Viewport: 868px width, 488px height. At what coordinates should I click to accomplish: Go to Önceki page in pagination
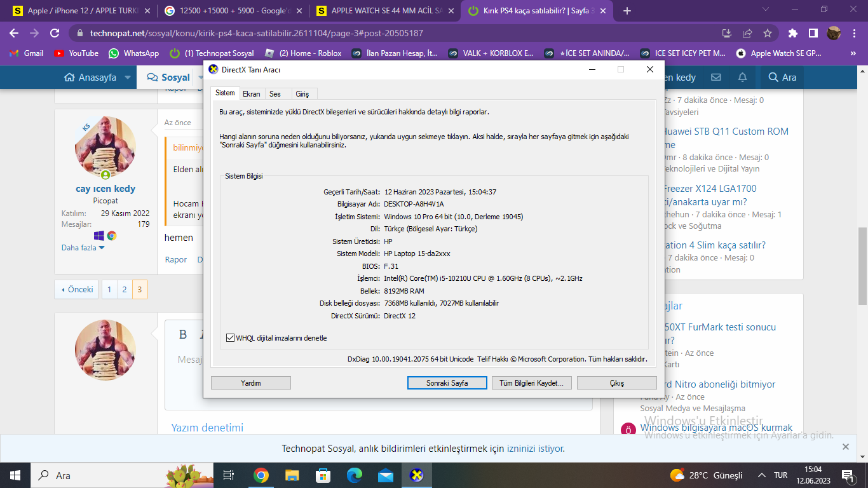click(x=77, y=289)
